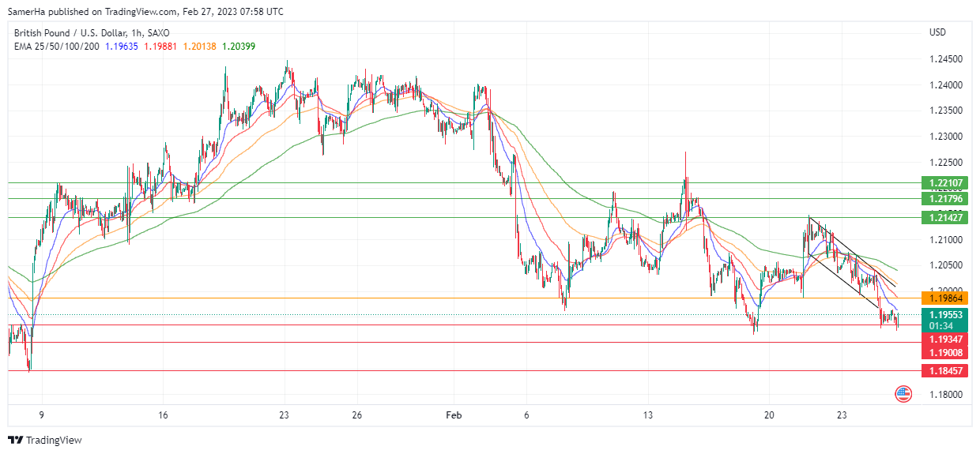Click the current price 1.19553 label
The height and width of the screenshot is (454, 980).
(944, 314)
